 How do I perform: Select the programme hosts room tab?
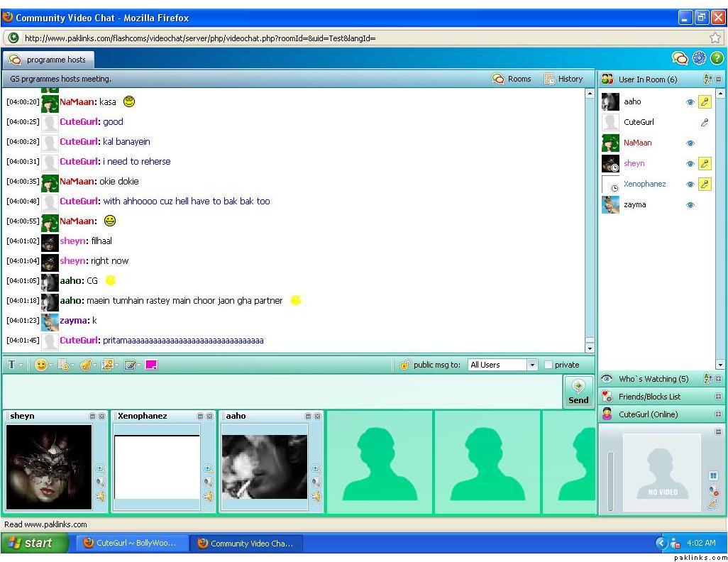pyautogui.click(x=49, y=60)
